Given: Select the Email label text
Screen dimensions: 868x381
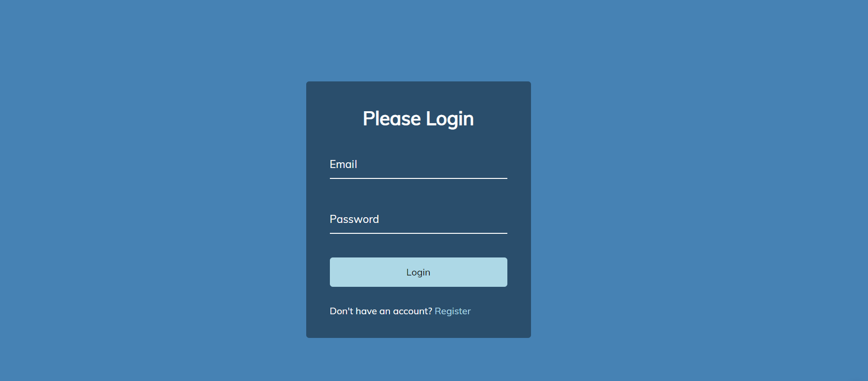Looking at the screenshot, I should [x=343, y=164].
